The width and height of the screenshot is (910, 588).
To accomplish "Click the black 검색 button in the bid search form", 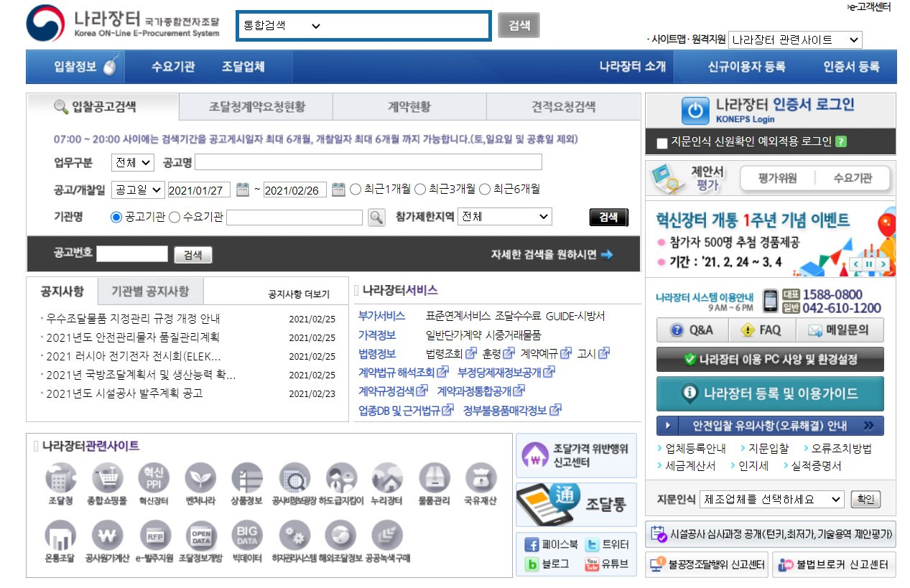I will pyautogui.click(x=608, y=217).
